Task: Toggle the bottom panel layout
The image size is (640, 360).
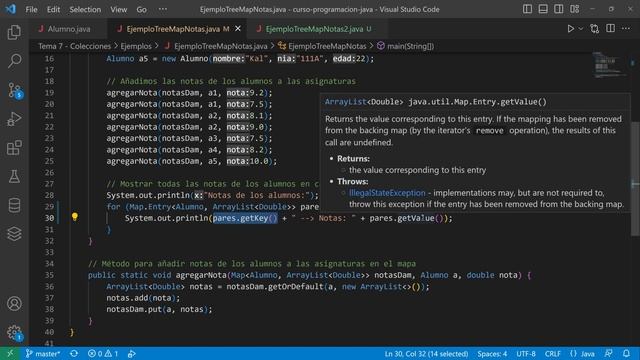Action: [543, 9]
